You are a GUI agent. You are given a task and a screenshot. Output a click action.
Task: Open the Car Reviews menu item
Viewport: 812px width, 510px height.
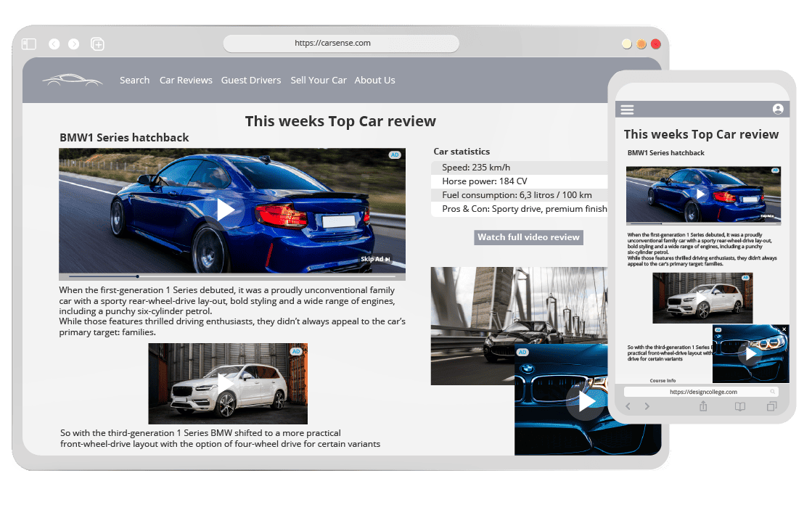(x=186, y=81)
